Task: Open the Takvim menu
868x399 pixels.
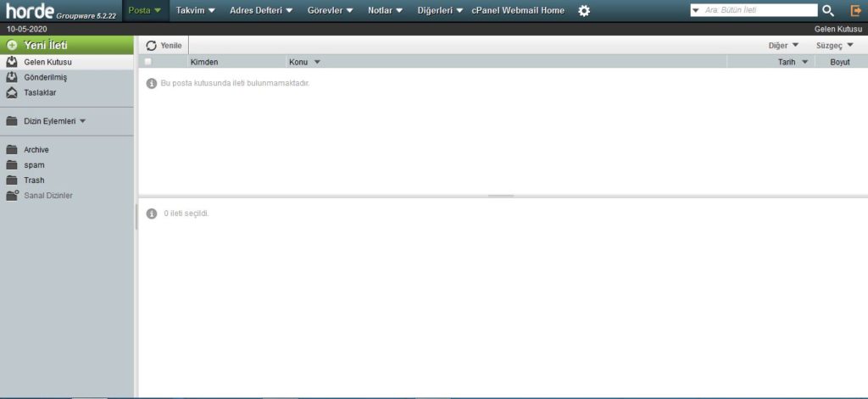Action: click(196, 10)
